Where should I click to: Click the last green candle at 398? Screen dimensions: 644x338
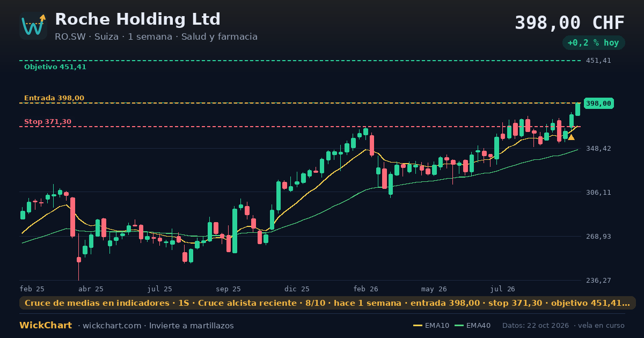coord(577,109)
